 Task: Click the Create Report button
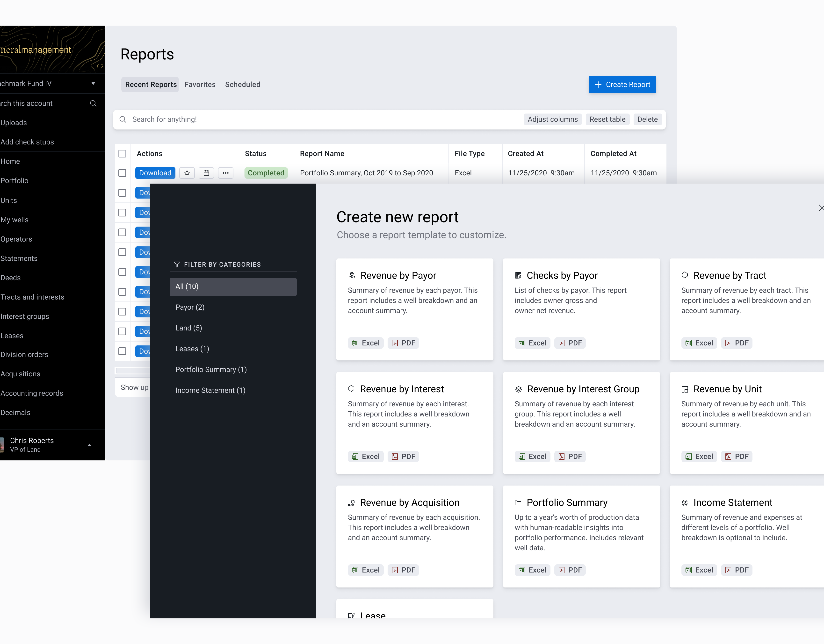point(622,85)
